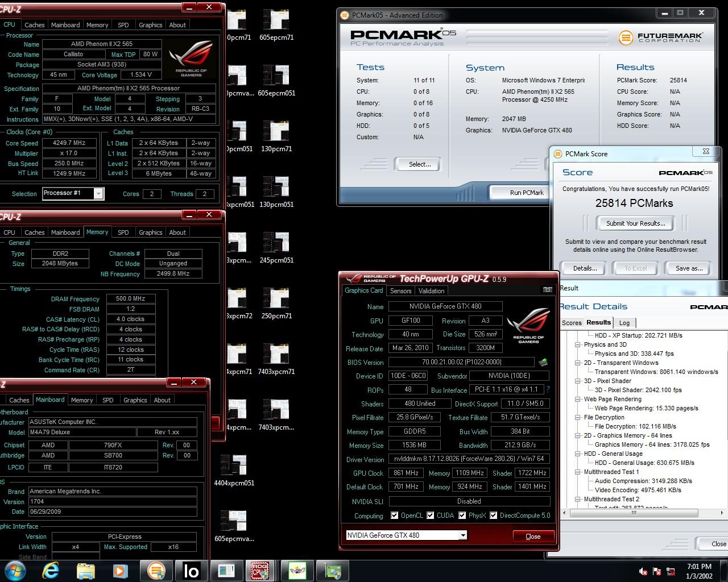728x582 pixels.
Task: Select the 250pcm71 desktop icon
Action: point(276,304)
